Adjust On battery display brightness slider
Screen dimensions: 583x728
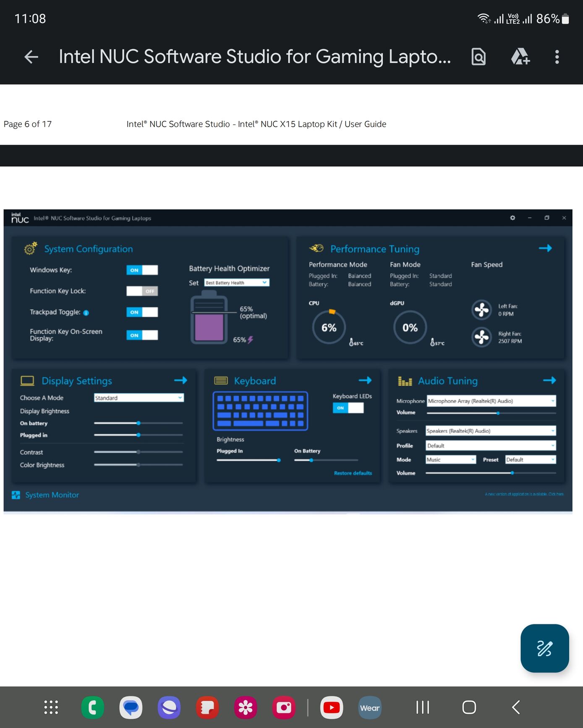point(139,423)
